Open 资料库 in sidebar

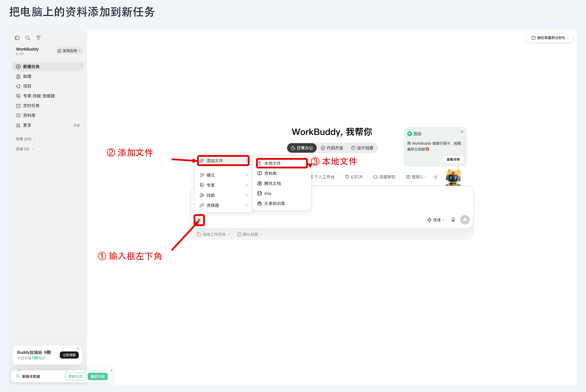[x=48, y=115]
